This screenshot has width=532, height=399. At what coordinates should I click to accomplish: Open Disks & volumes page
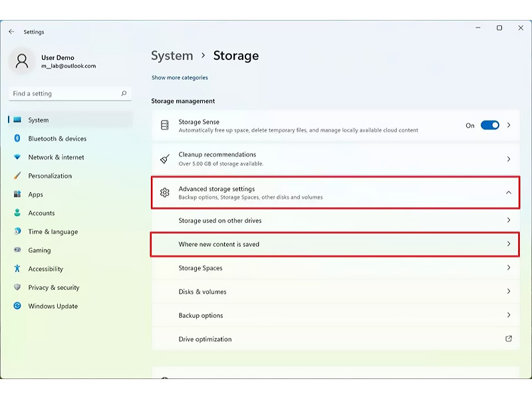335,292
